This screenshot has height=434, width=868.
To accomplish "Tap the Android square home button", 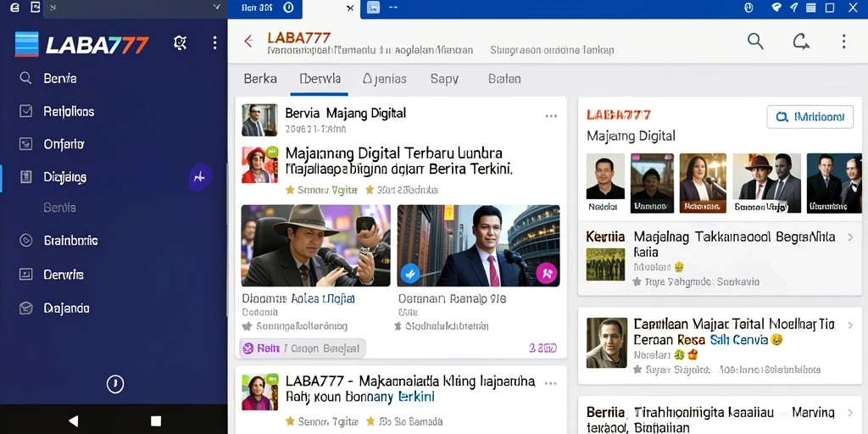I will coord(156,420).
